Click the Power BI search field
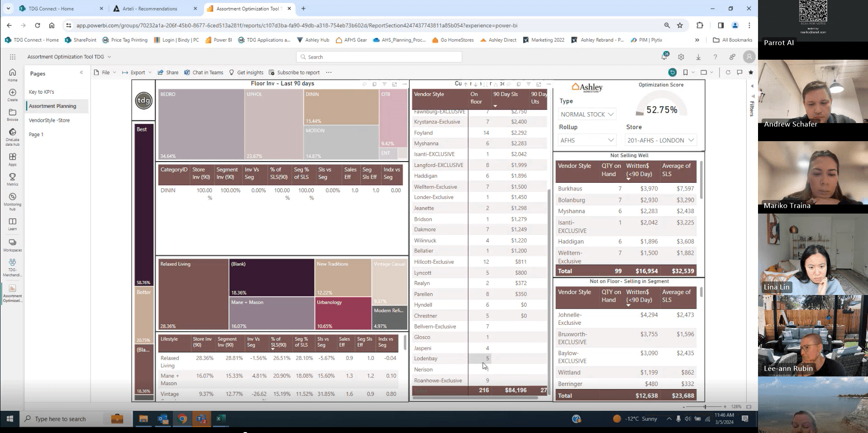This screenshot has width=868, height=433. (379, 57)
